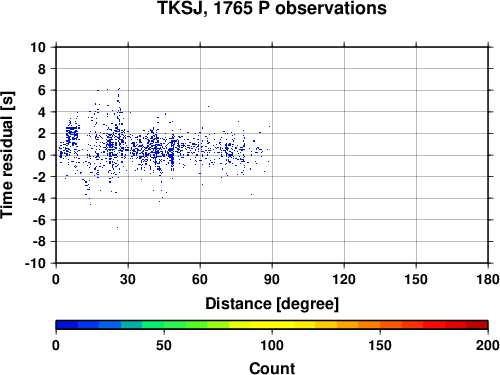Click the y-axis tick label 0
The width and height of the screenshot is (500, 375).
(x=42, y=155)
